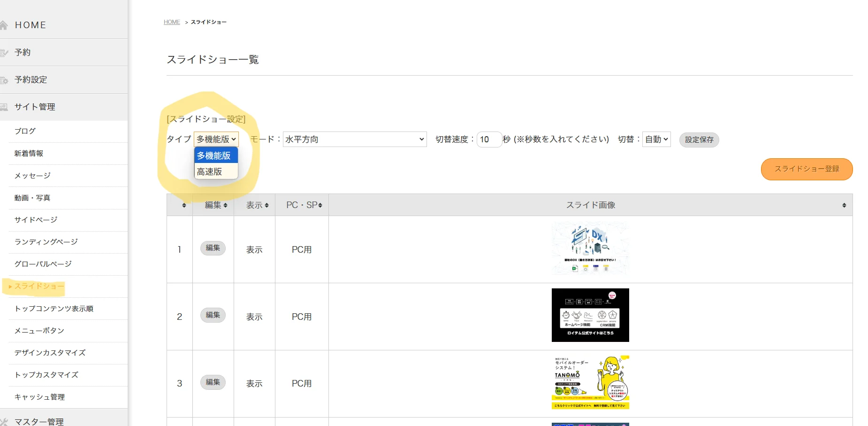Sort by 編集 column header
The width and height of the screenshot is (868, 426).
coord(213,205)
